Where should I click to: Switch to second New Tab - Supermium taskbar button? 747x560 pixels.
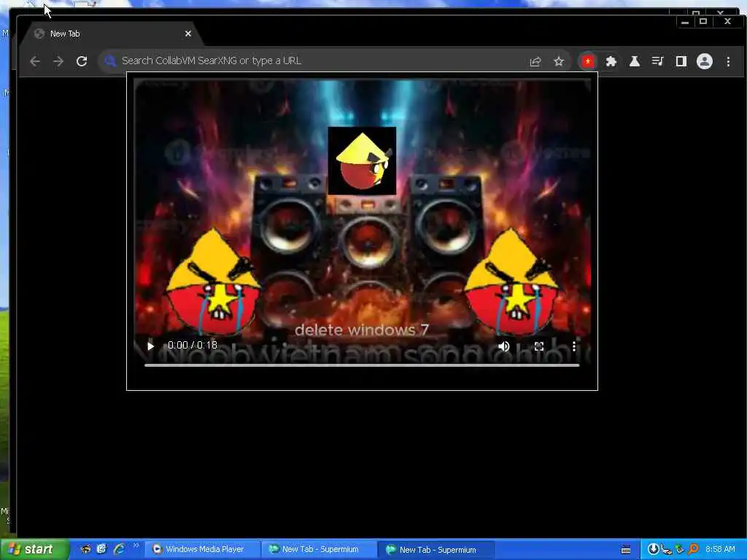436,550
